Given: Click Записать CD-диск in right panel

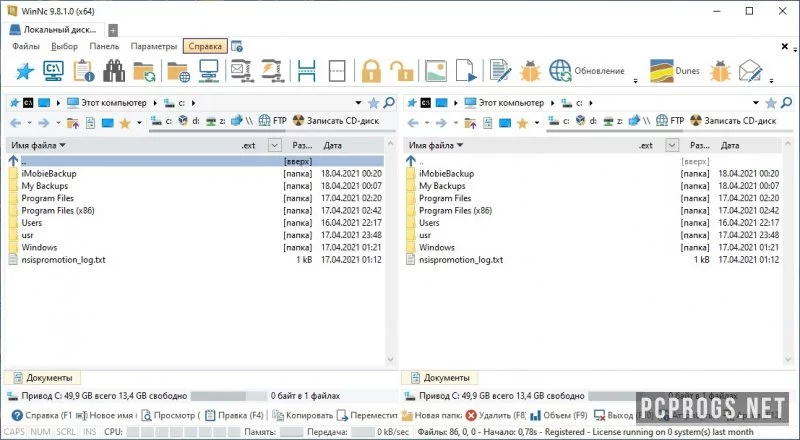Looking at the screenshot, I should click(x=733, y=121).
